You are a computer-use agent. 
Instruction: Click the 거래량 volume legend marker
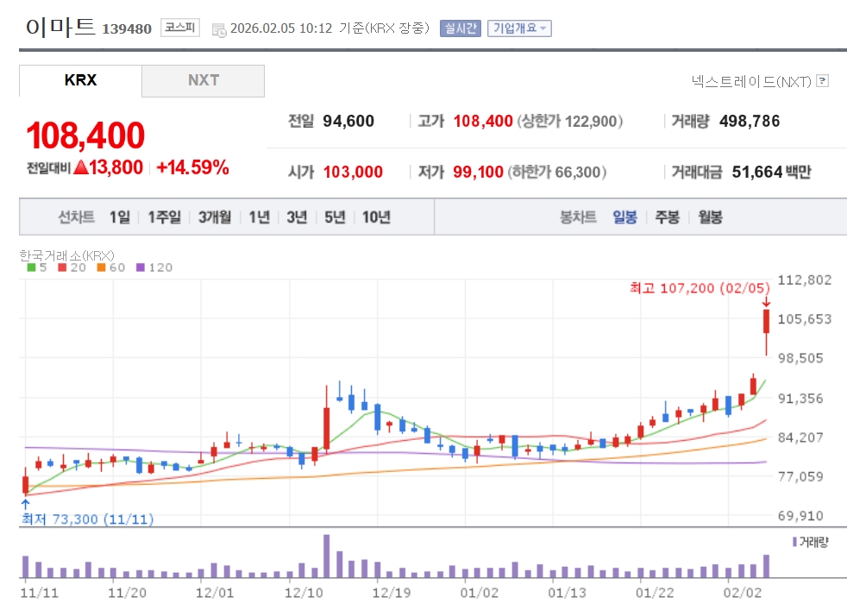794,541
